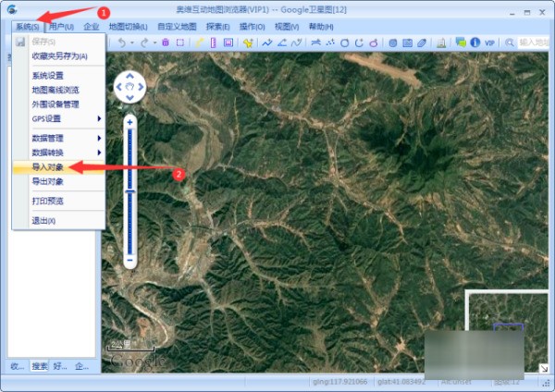The image size is (555, 392).
Task: Click the search input field in the toolbar
Action: 533,43
